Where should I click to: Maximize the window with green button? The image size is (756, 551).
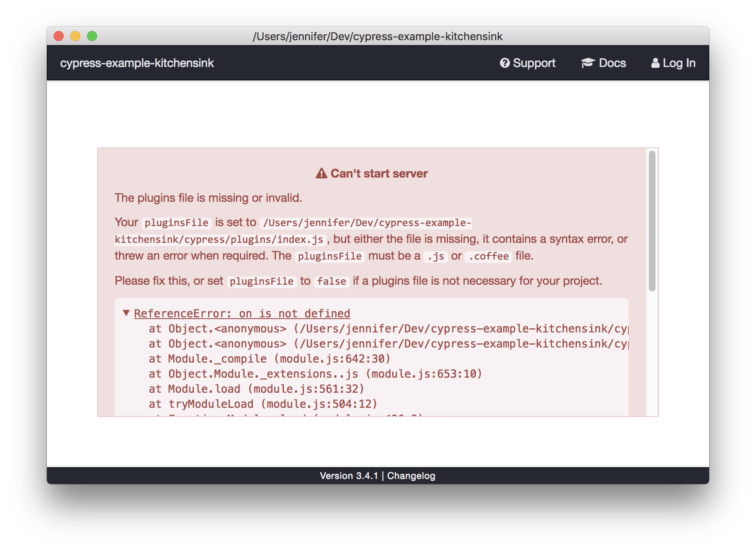[92, 36]
